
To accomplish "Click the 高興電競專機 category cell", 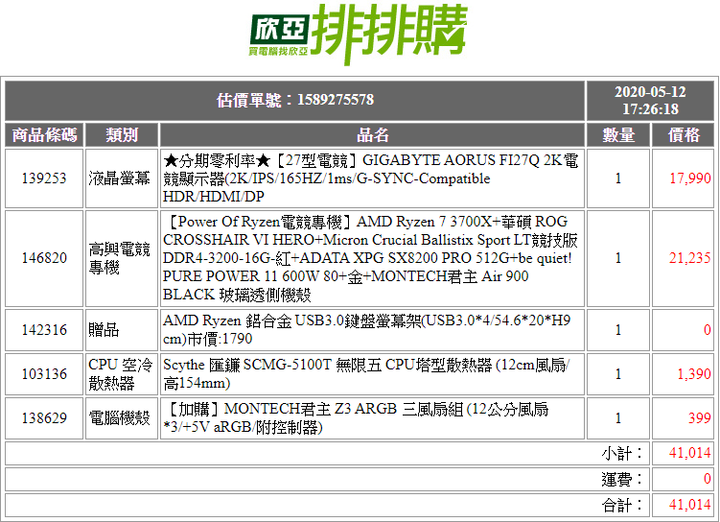I will coord(122,258).
